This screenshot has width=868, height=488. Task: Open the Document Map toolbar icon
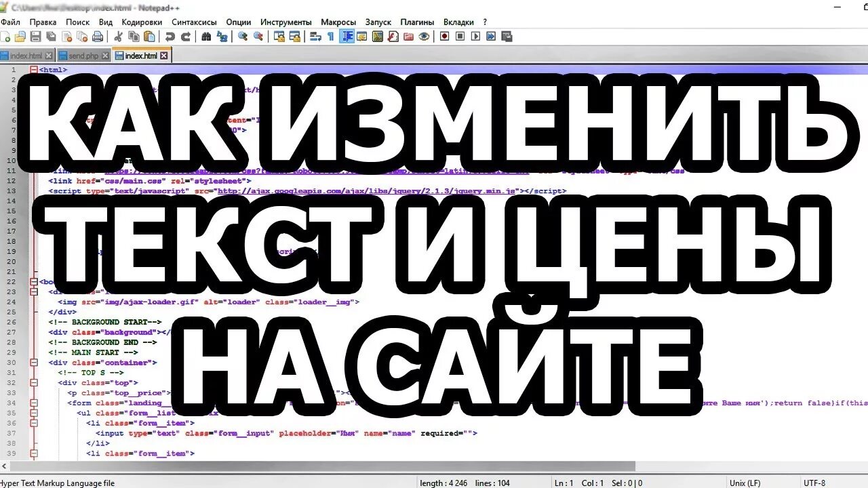377,37
